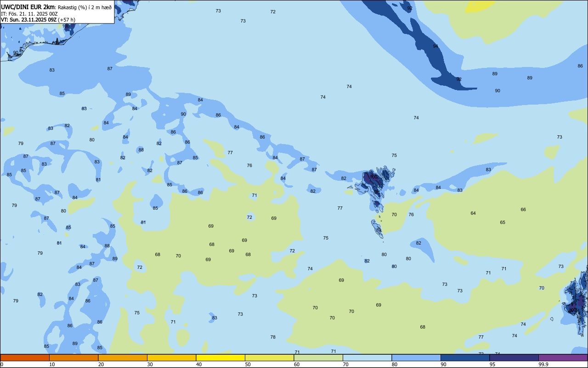Click the "66" humidity value on the map

pos(523,210)
